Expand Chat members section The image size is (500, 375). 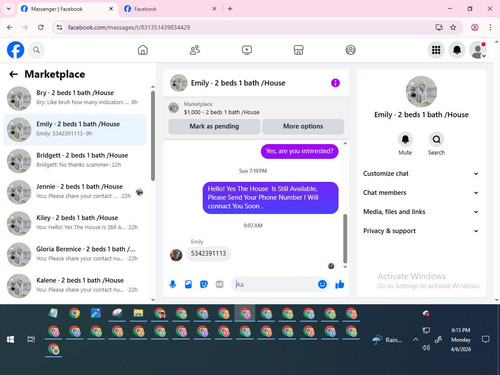(x=421, y=193)
